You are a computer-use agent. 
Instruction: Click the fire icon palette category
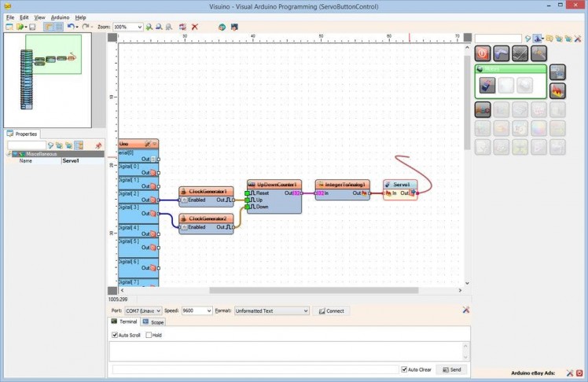(557, 90)
